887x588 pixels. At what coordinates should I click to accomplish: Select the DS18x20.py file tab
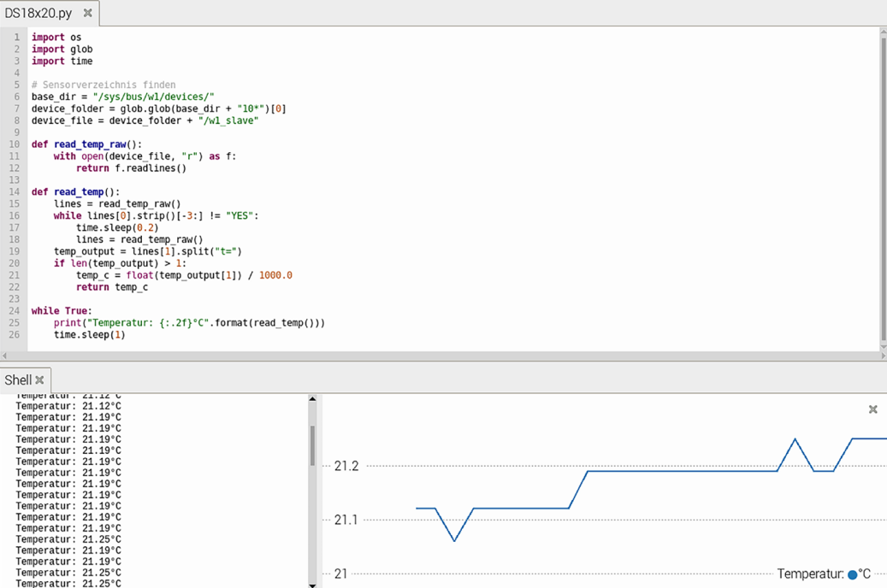38,14
